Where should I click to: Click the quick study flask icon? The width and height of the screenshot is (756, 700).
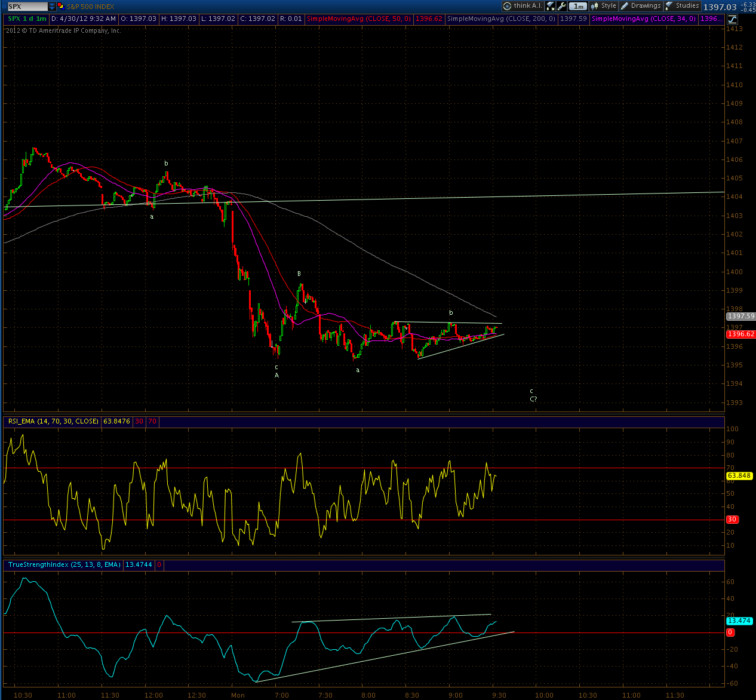click(550, 6)
